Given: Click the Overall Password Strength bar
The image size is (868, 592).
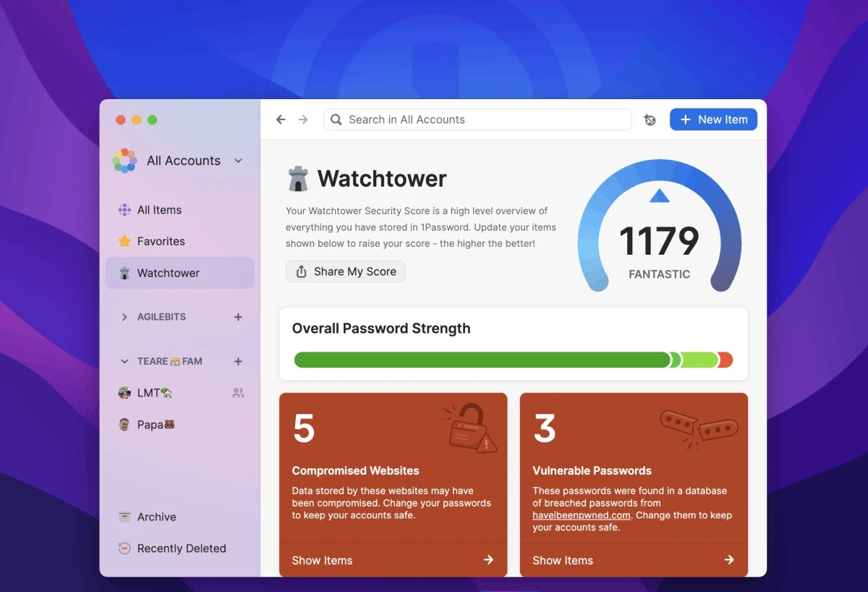Looking at the screenshot, I should (514, 360).
